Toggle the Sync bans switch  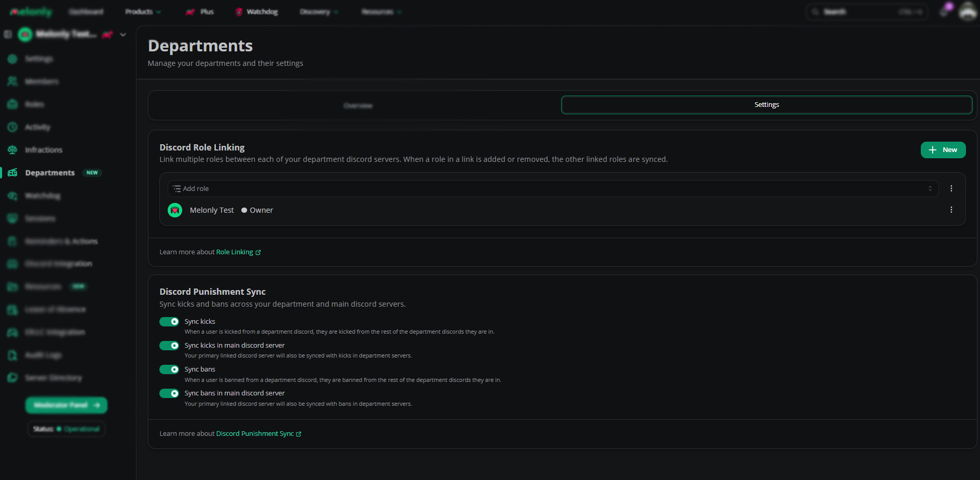coord(169,369)
